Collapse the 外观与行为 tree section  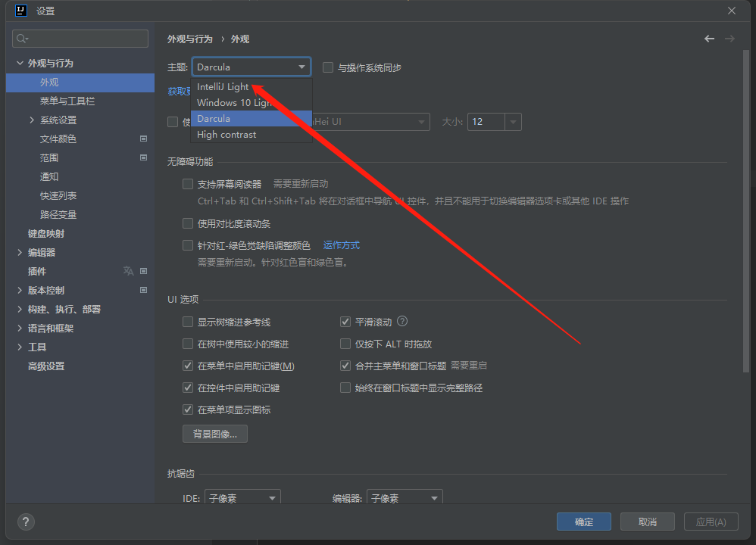(x=20, y=64)
